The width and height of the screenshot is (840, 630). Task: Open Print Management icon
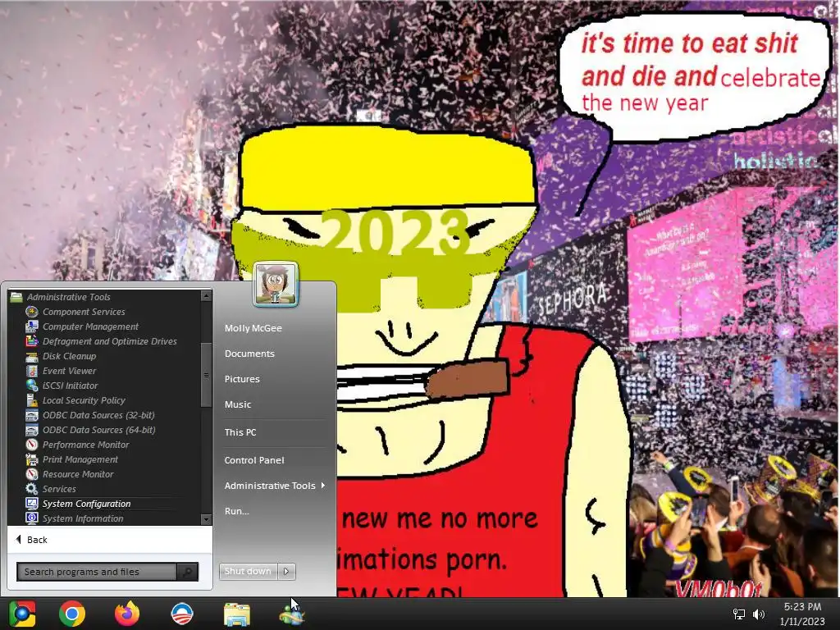[x=32, y=459]
